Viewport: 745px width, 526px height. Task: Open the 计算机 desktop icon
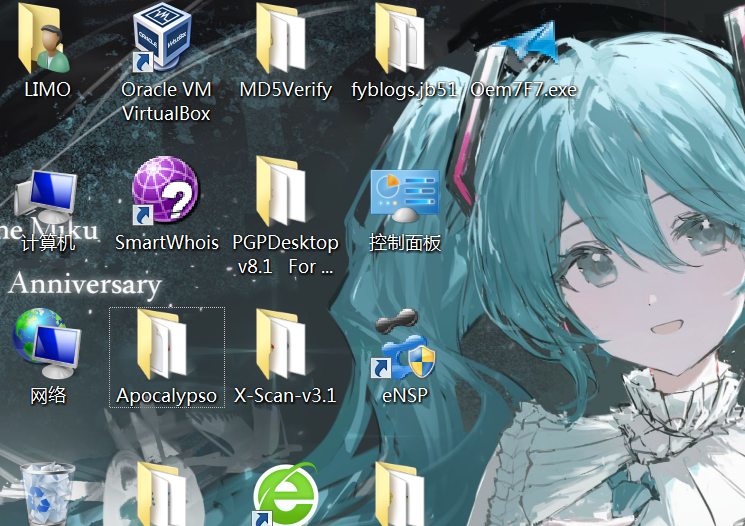pyautogui.click(x=46, y=196)
